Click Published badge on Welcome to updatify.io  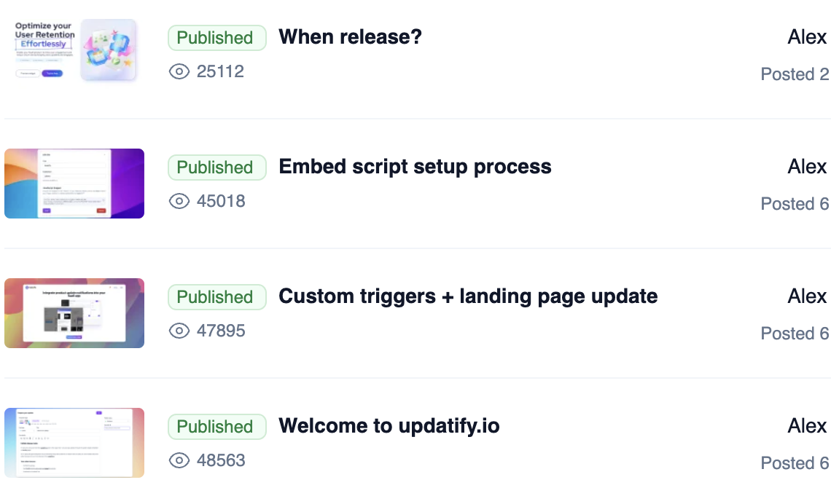coord(215,427)
